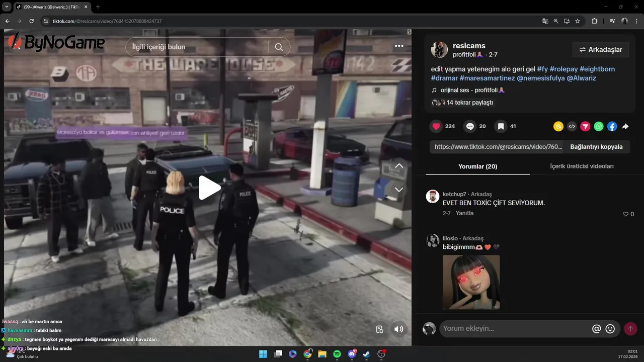The height and width of the screenshot is (362, 644).
Task: Select the 'Yorumlar (20)' tab
Action: coord(477,166)
